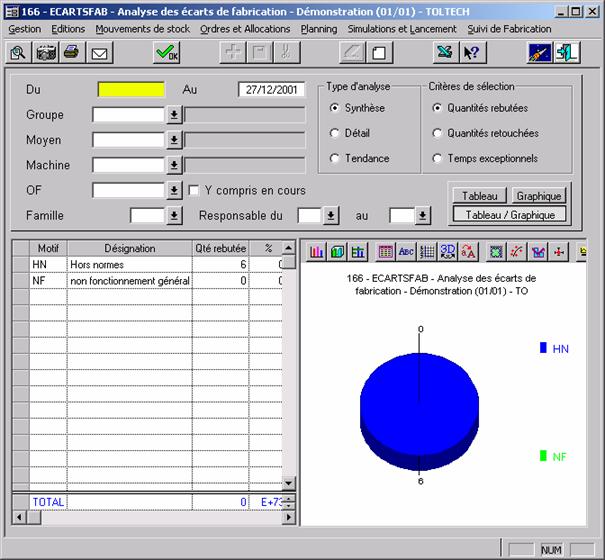Click the exit door icon

(567, 52)
